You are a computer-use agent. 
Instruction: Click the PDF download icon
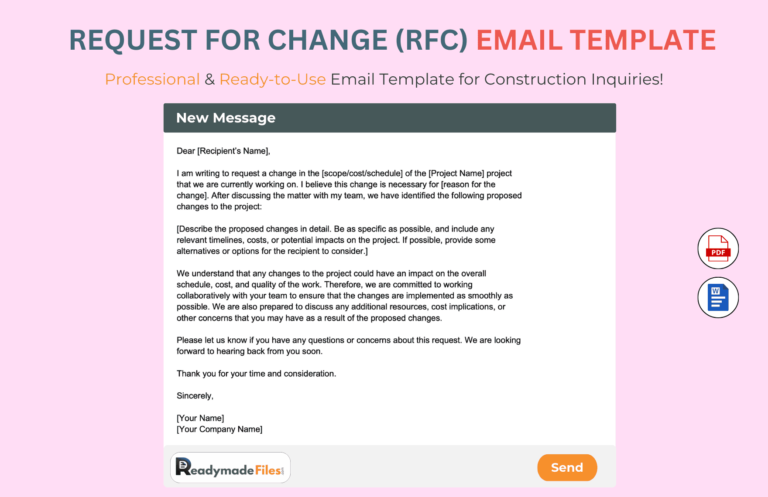click(x=717, y=249)
